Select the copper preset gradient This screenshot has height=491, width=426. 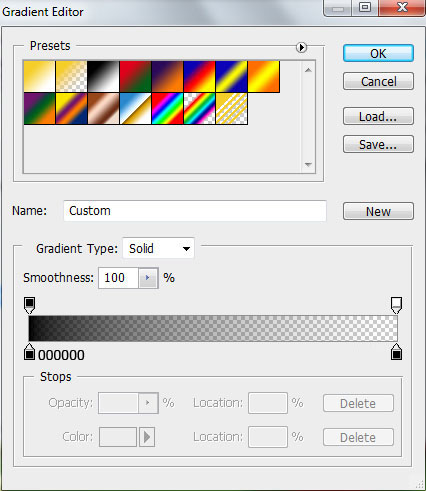coord(103,109)
